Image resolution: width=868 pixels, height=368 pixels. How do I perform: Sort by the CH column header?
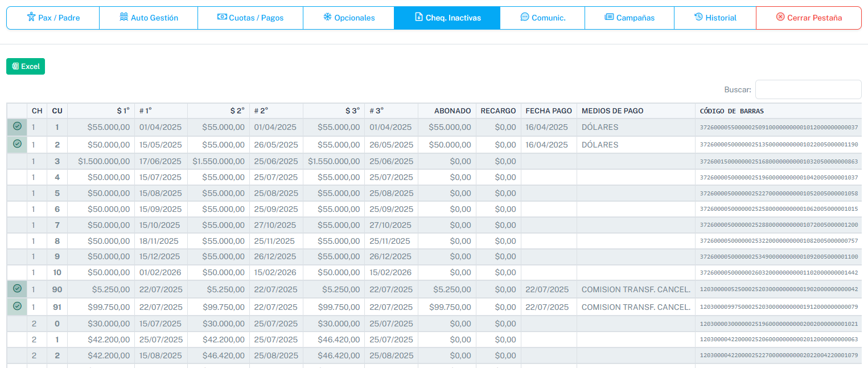coord(37,111)
